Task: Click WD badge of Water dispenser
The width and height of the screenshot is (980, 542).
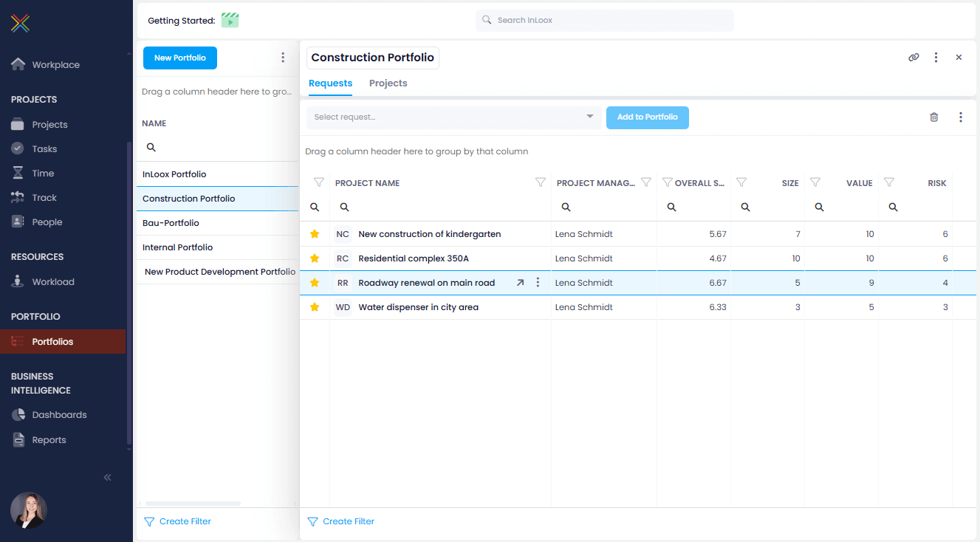Action: (343, 307)
